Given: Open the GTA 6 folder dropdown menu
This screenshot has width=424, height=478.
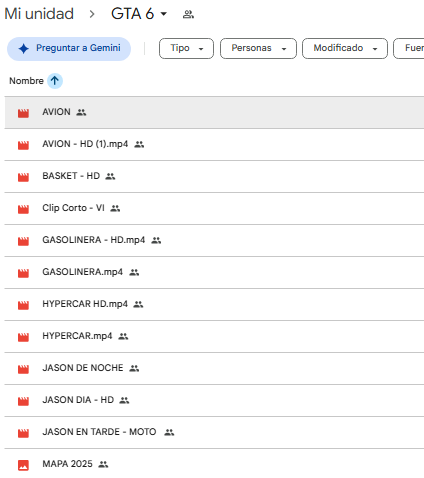Looking at the screenshot, I should tap(164, 14).
